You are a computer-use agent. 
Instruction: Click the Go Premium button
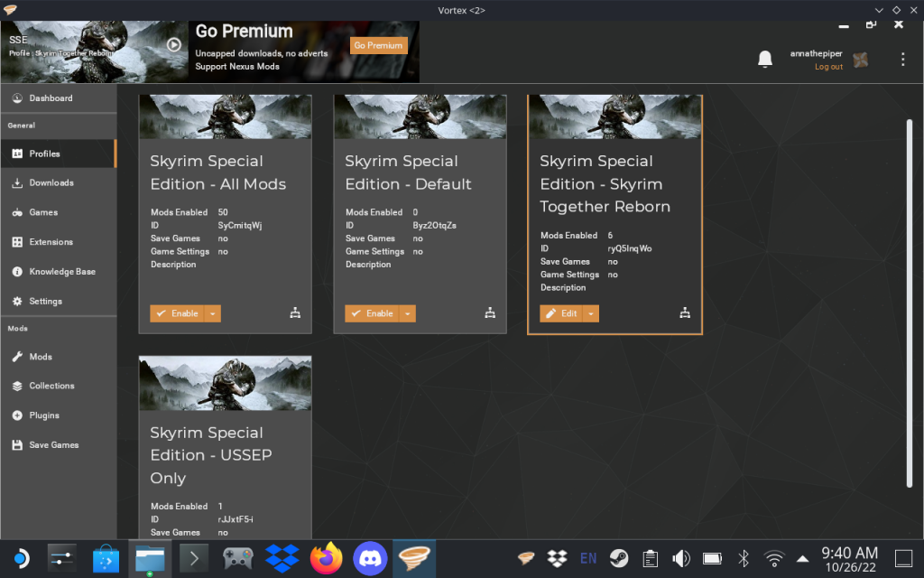point(378,45)
